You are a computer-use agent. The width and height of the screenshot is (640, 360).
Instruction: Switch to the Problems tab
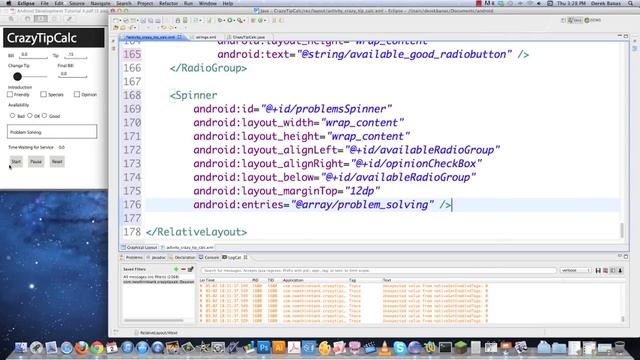click(133, 258)
